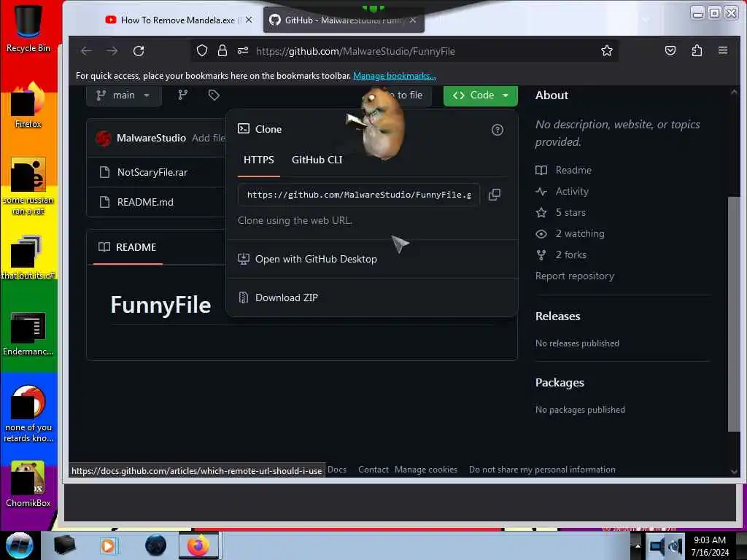Viewport: 747px width, 560px height.
Task: Reload the GitHub page
Action: pyautogui.click(x=139, y=51)
